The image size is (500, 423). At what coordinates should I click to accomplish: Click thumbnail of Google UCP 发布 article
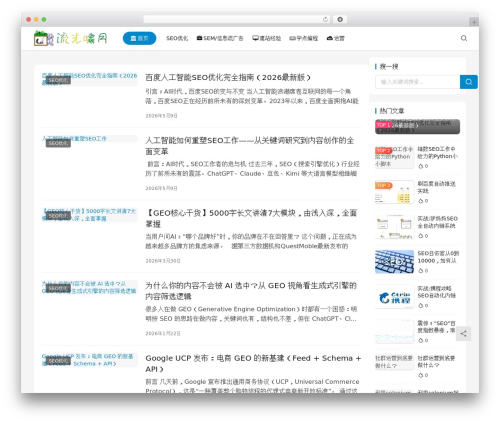[x=90, y=360]
